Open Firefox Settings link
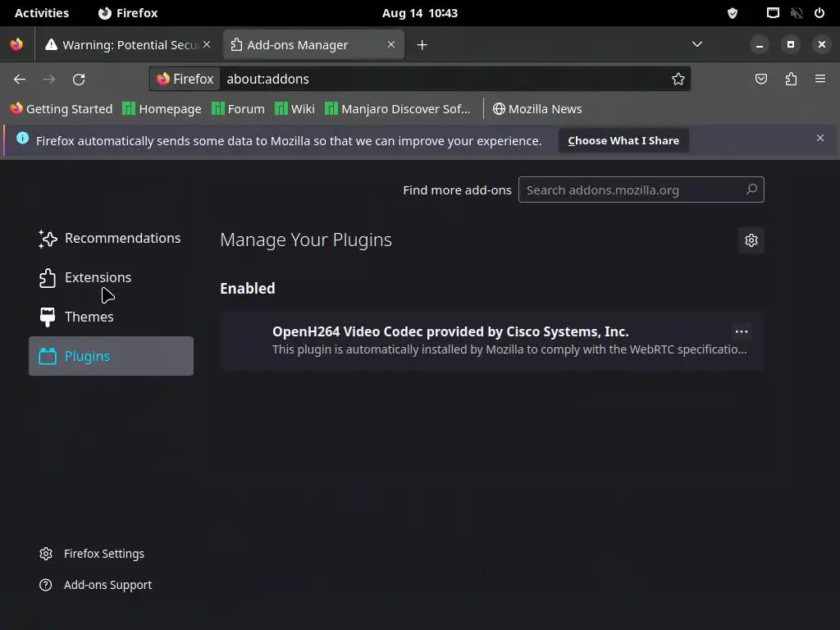The width and height of the screenshot is (840, 630). coord(92,554)
